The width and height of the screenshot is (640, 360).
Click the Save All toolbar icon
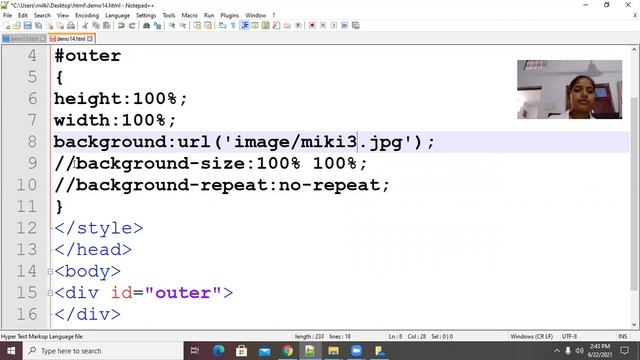[x=38, y=25]
